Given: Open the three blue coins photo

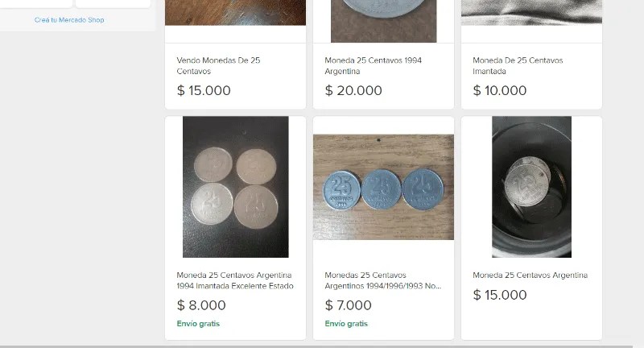Looking at the screenshot, I should (x=383, y=187).
